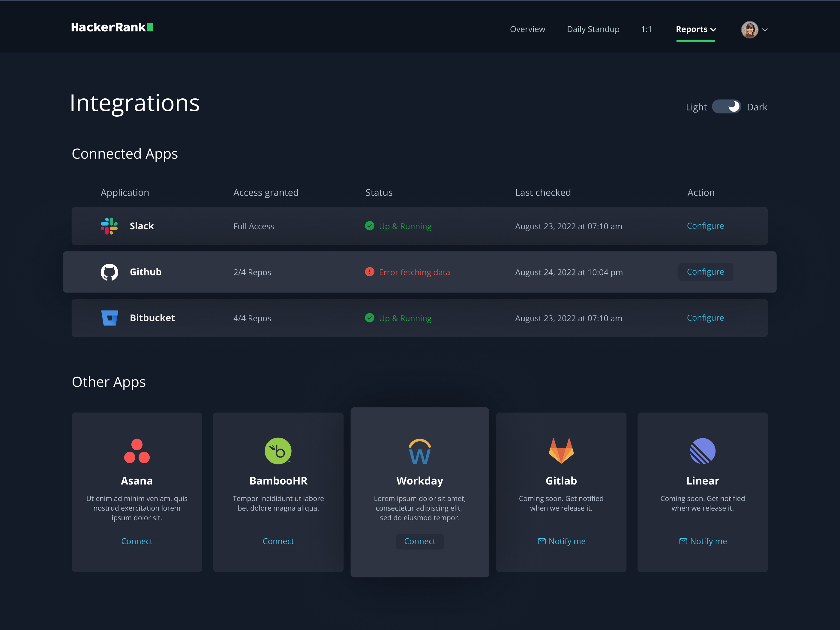Configure the Github integration

click(705, 272)
